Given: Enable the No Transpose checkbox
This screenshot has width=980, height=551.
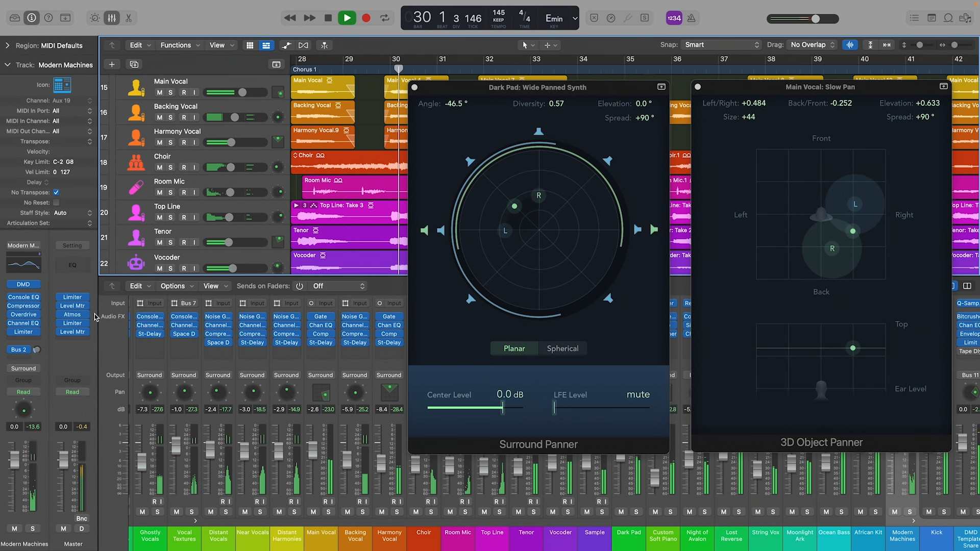Looking at the screenshot, I should 56,192.
